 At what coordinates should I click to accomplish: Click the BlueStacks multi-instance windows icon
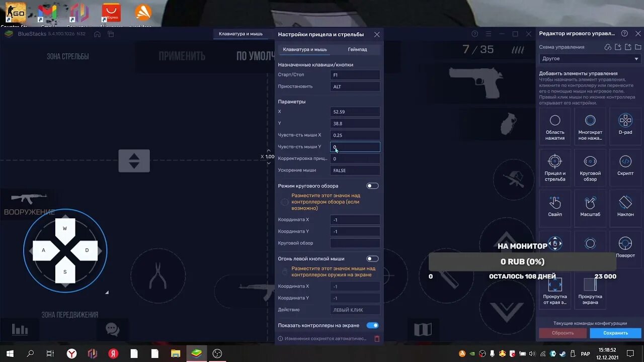click(x=111, y=34)
